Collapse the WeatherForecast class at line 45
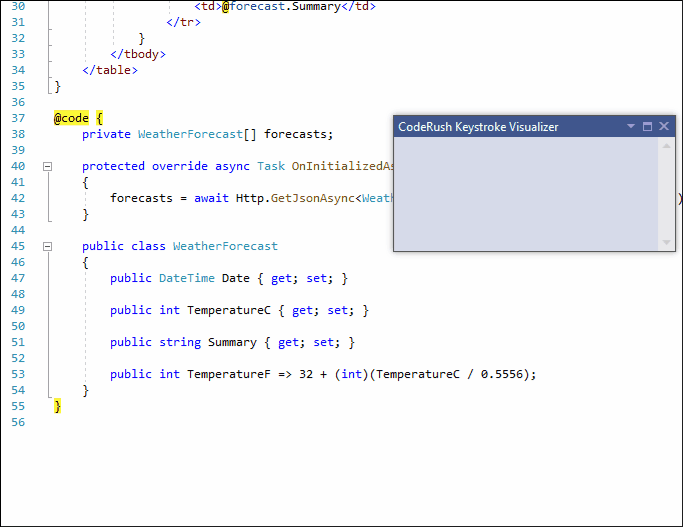The image size is (683, 527). tap(47, 247)
